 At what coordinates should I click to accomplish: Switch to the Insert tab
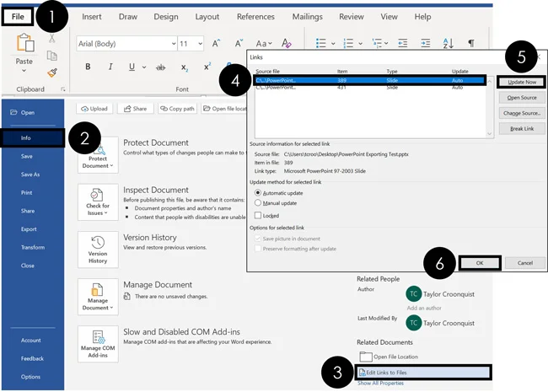(92, 16)
